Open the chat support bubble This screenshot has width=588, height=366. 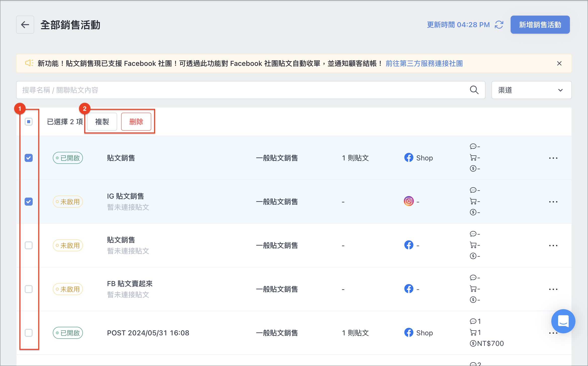tap(563, 321)
